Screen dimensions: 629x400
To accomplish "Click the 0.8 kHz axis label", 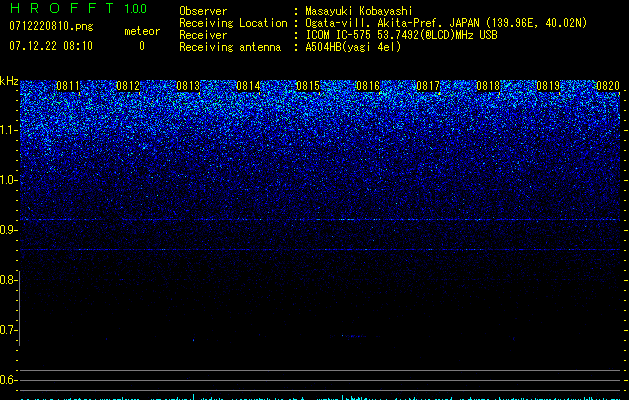I will tap(9, 280).
